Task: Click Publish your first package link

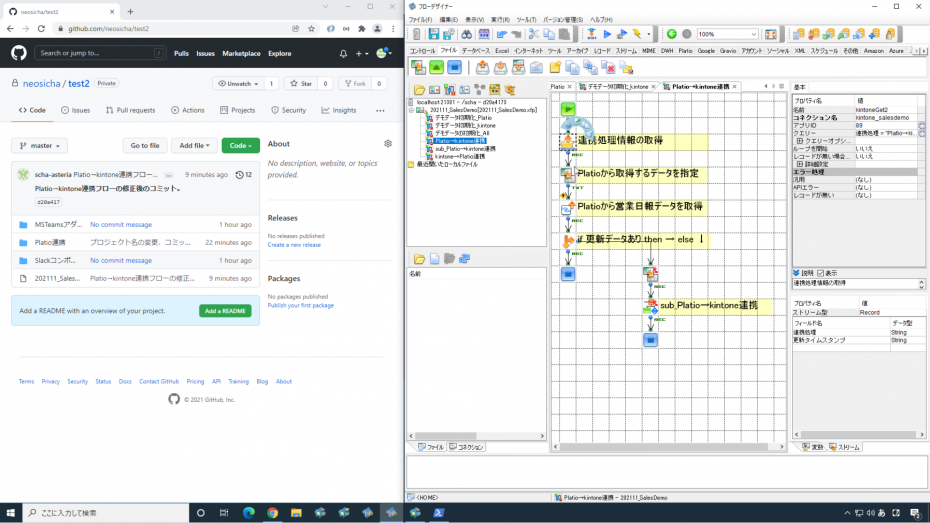Action: pyautogui.click(x=301, y=305)
